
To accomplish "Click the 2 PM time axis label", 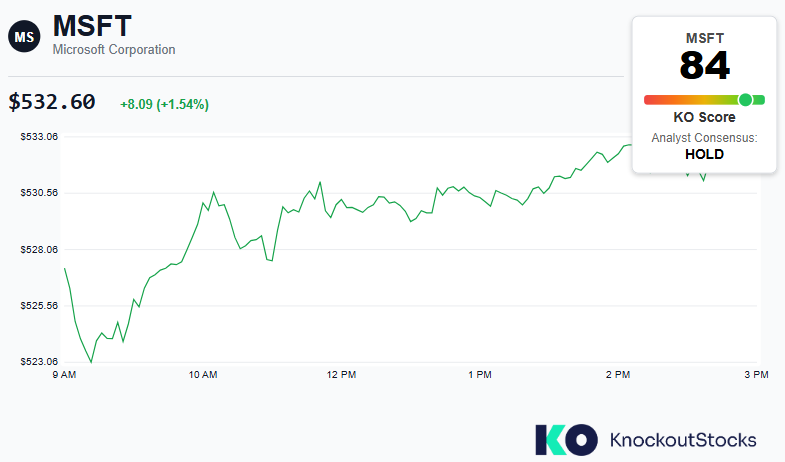I will pos(618,374).
